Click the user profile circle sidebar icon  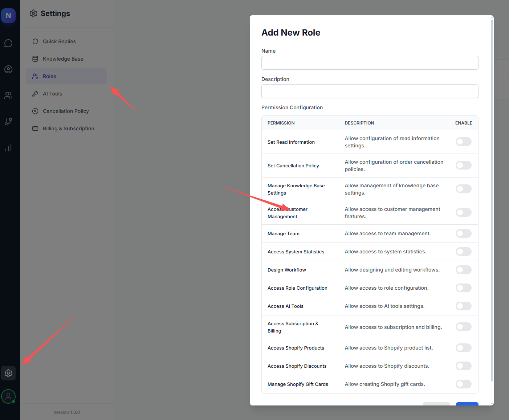tap(8, 69)
